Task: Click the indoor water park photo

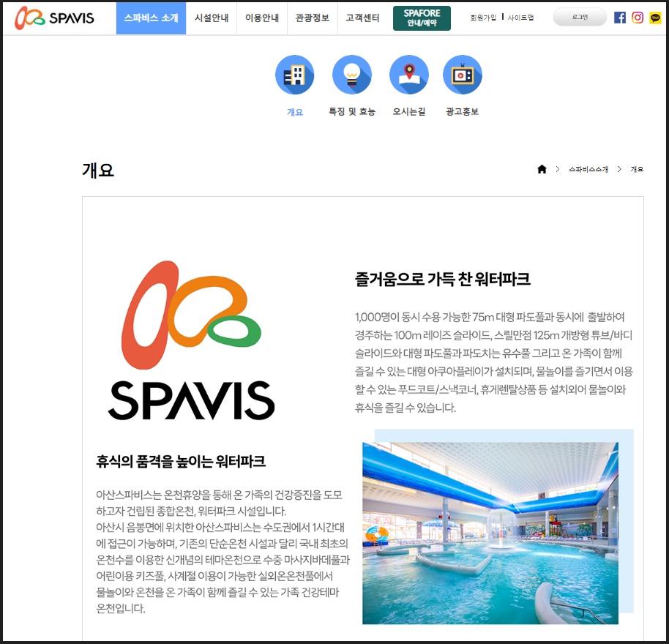Action: (x=490, y=533)
